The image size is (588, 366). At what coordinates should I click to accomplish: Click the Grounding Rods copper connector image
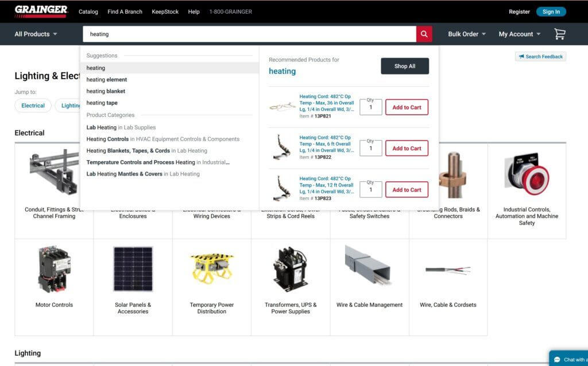coord(452,176)
